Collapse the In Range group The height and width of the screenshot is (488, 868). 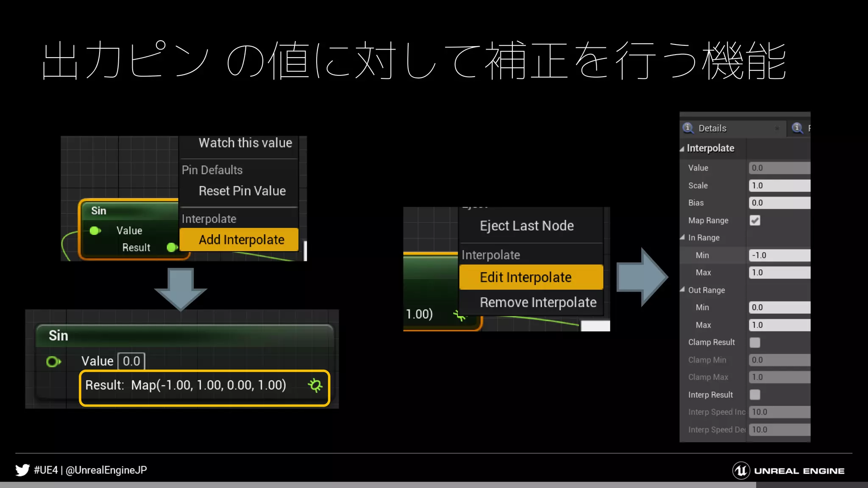point(682,238)
